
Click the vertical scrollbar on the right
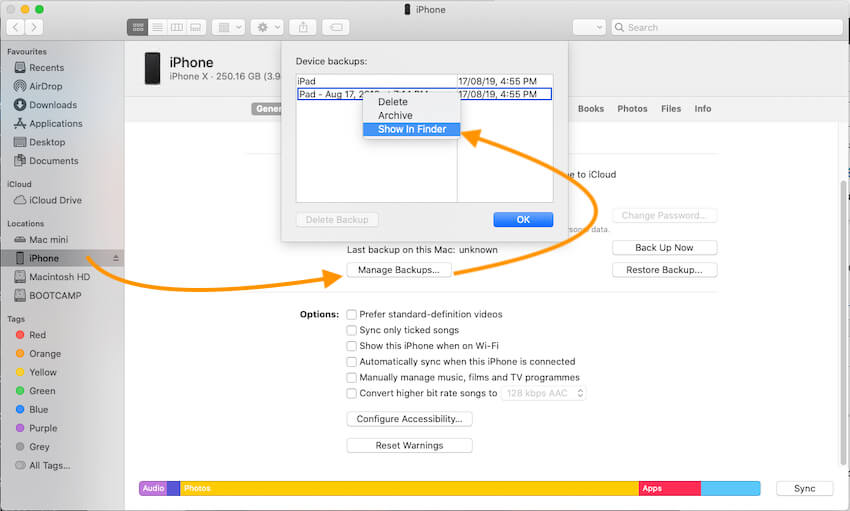[x=843, y=323]
